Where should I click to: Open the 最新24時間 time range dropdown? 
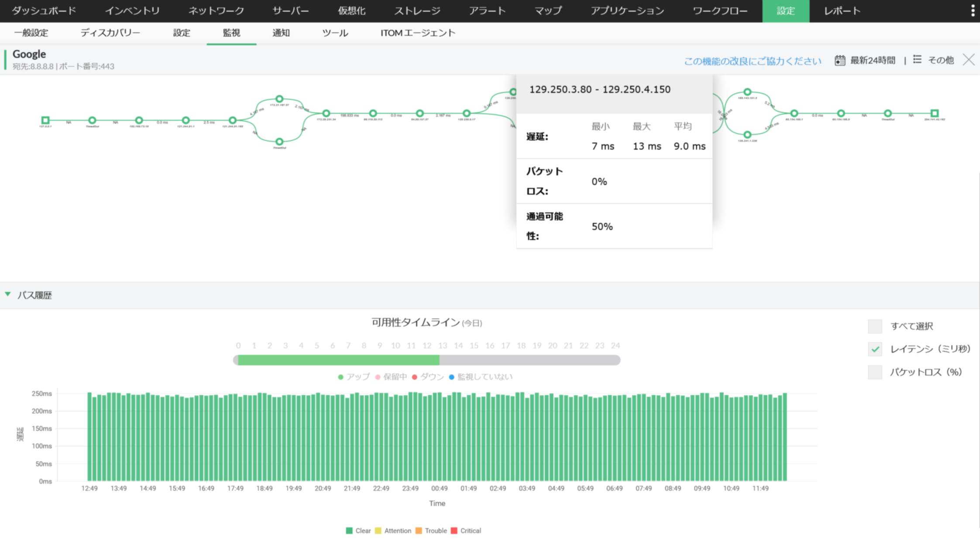(x=872, y=60)
